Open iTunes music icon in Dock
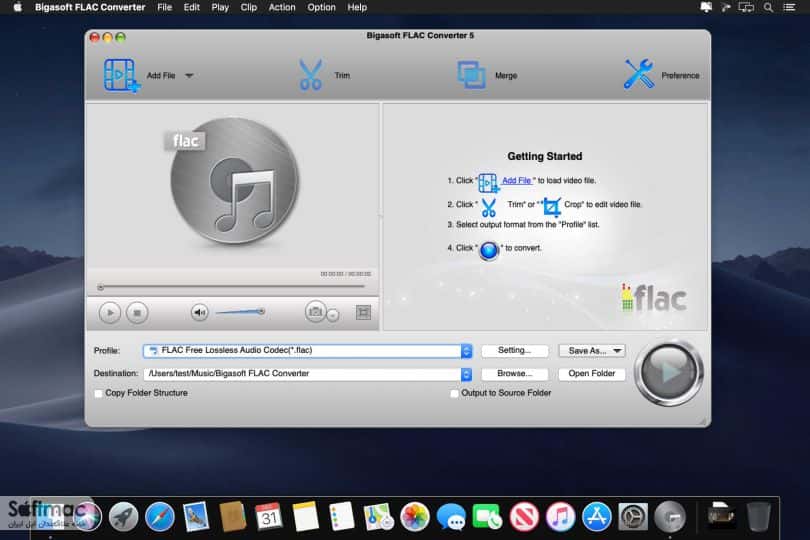 click(560, 516)
